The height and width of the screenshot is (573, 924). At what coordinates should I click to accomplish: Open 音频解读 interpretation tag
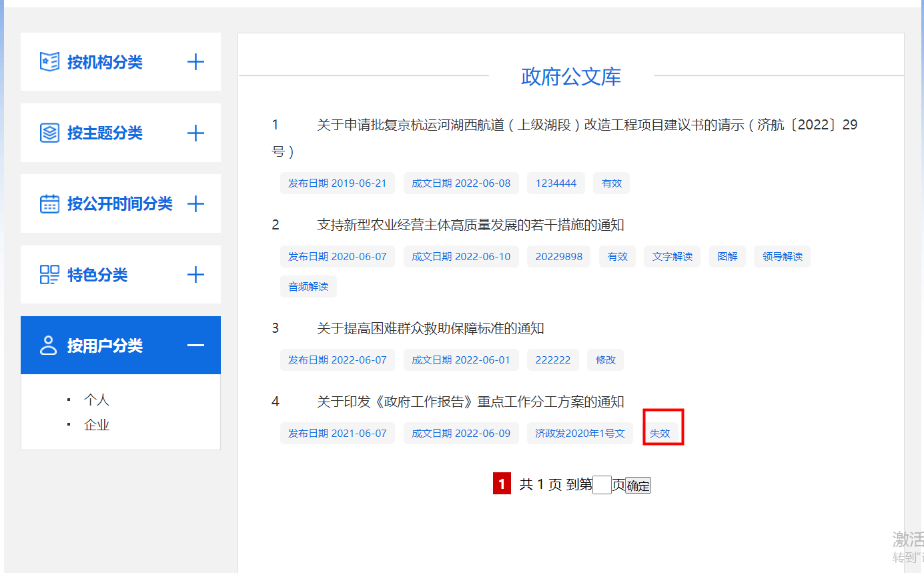308,287
